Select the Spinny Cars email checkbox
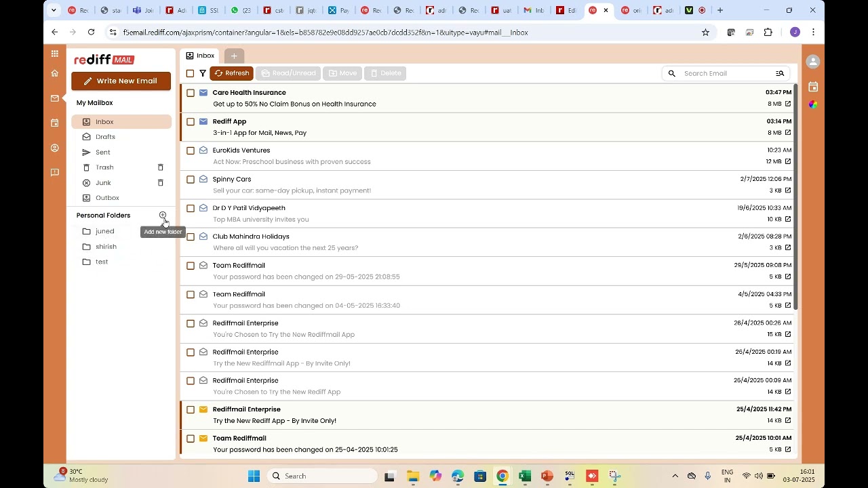Screen dimensions: 868x488 191,180
